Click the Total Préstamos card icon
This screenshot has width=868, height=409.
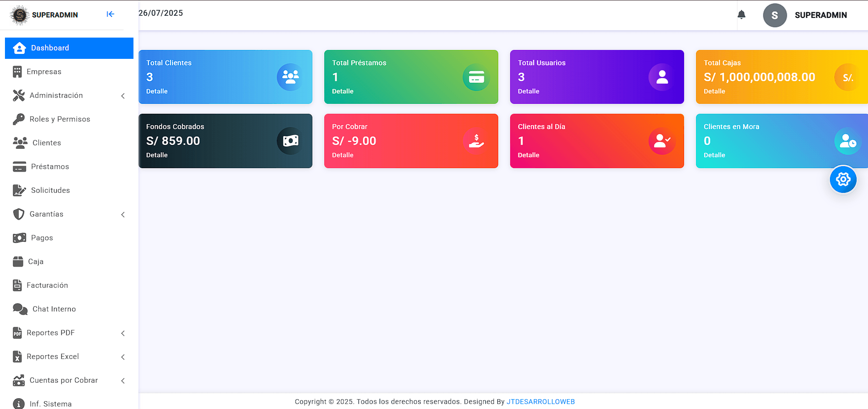click(x=476, y=77)
